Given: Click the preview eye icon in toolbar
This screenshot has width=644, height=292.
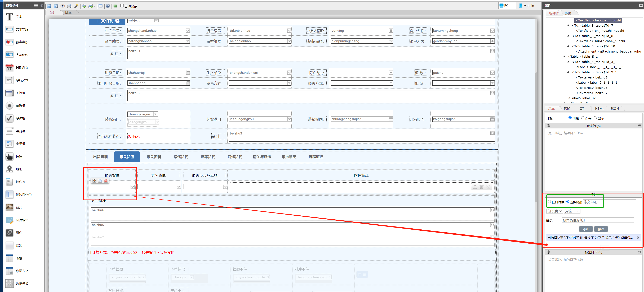Looking at the screenshot, I should point(63,6).
